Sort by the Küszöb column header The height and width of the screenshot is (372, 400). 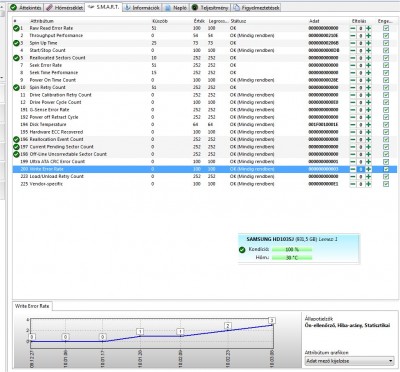(160, 21)
